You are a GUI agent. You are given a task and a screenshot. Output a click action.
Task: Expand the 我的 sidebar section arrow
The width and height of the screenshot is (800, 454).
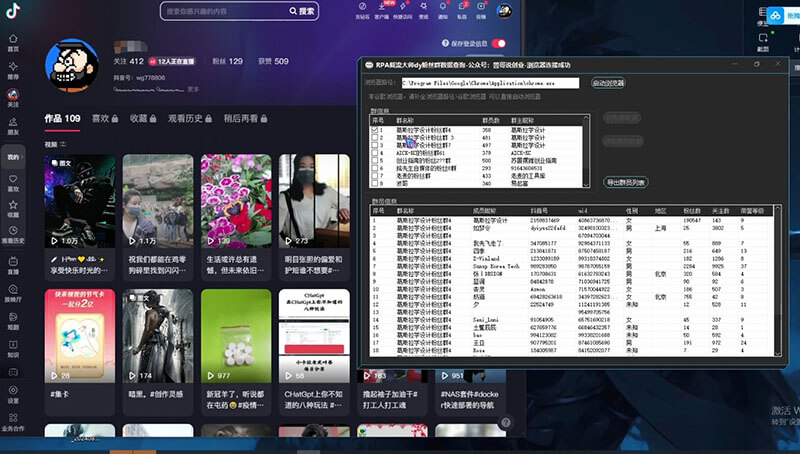[x=22, y=157]
